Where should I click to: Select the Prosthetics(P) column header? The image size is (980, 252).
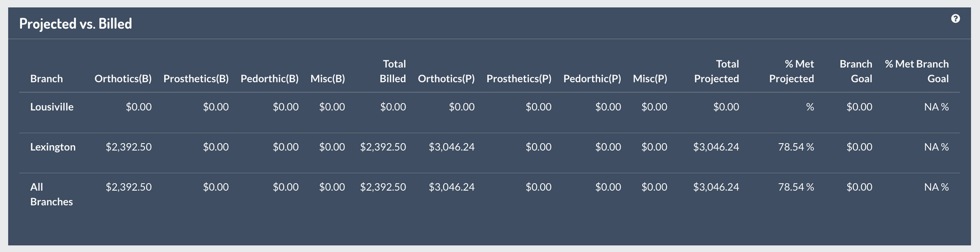519,79
